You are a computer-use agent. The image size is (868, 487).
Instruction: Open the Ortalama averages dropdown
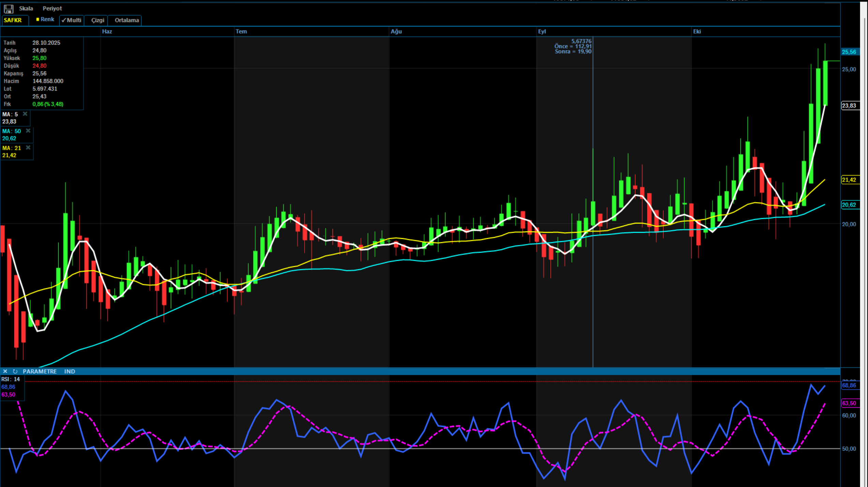point(125,20)
